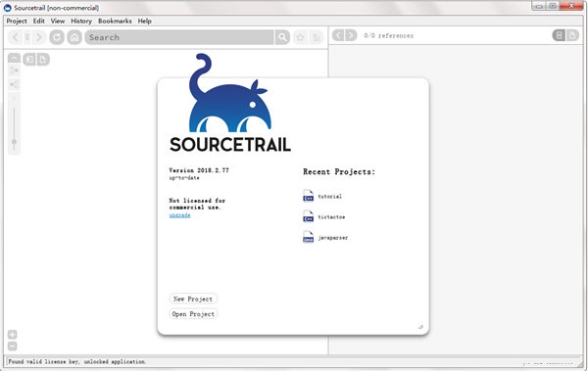This screenshot has width=588, height=371.
Task: Select the second trail button in graph toolbar
Action: click(x=43, y=59)
